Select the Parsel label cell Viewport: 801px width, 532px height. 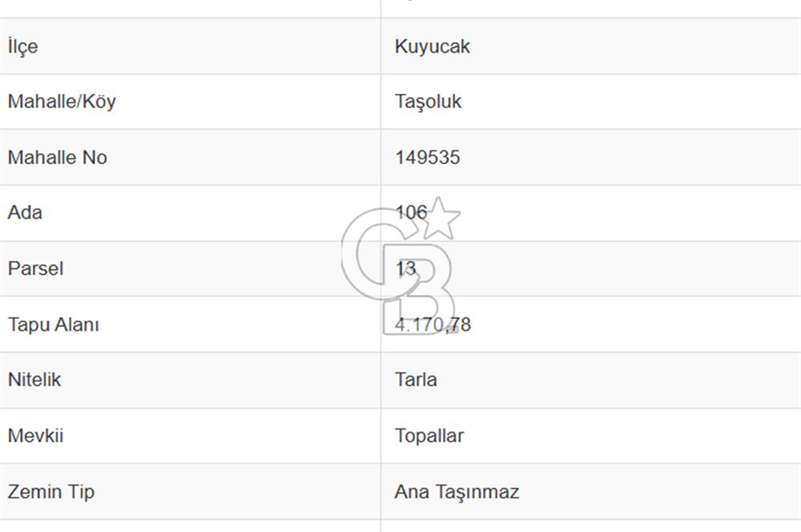(x=190, y=269)
